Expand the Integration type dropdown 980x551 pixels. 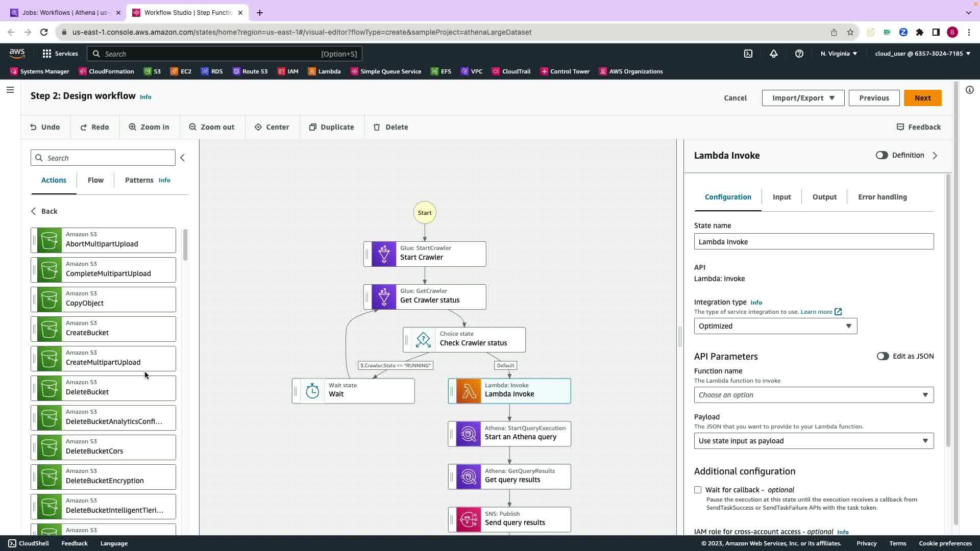coord(775,326)
